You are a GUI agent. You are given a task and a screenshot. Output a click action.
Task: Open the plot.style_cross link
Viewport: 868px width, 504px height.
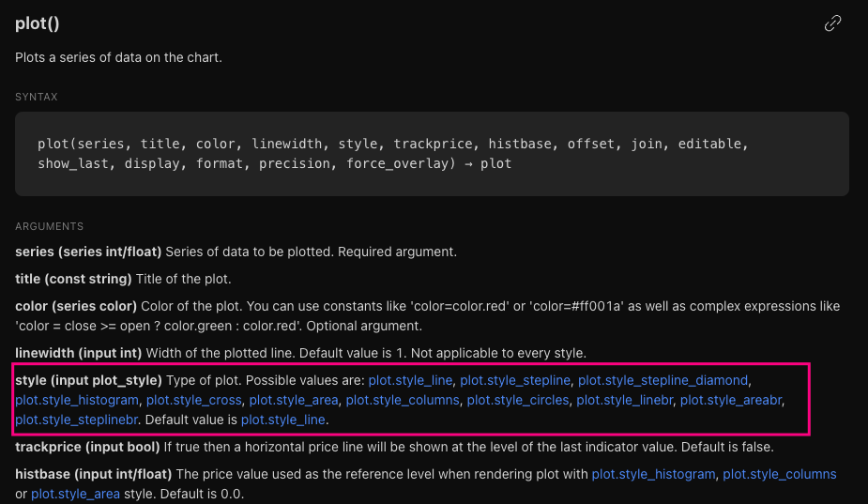point(193,400)
